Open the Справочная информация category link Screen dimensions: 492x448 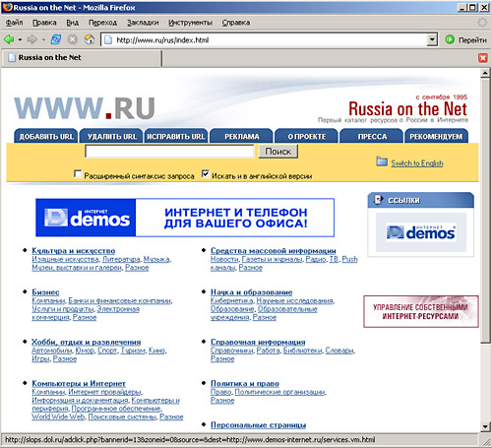[258, 342]
